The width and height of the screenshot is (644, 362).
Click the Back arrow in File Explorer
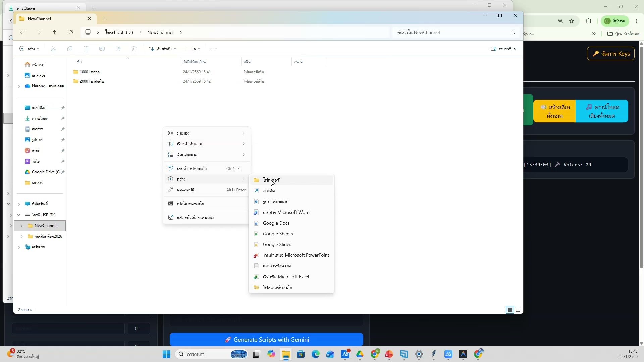pos(22,32)
